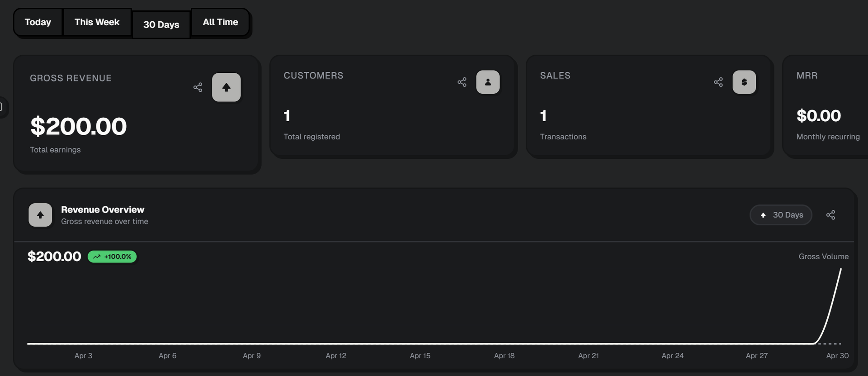Image resolution: width=868 pixels, height=376 pixels.
Task: Show All Time statistics
Action: [220, 22]
